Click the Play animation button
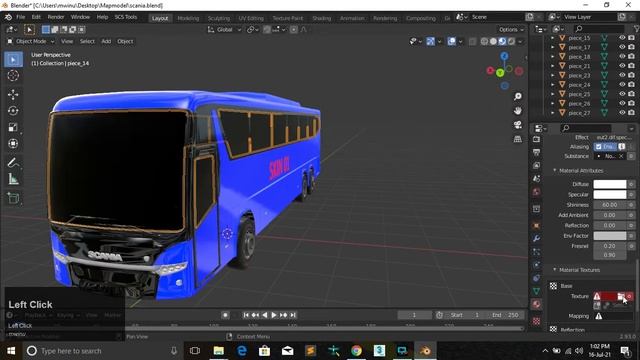 click(273, 315)
